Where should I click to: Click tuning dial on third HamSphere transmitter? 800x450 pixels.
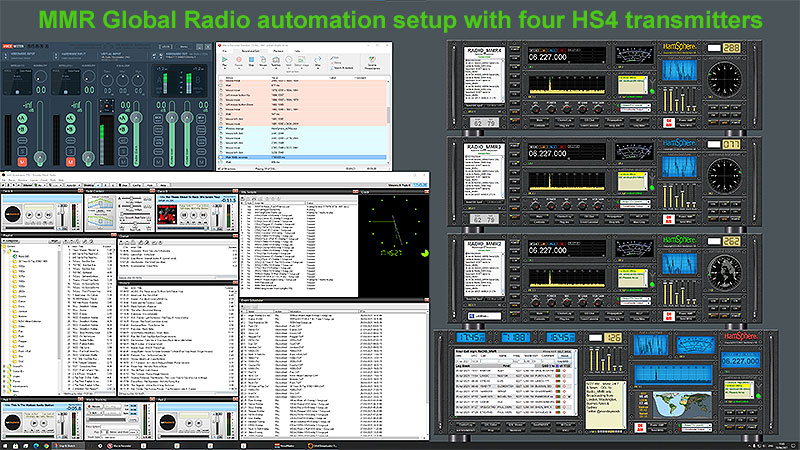724,272
